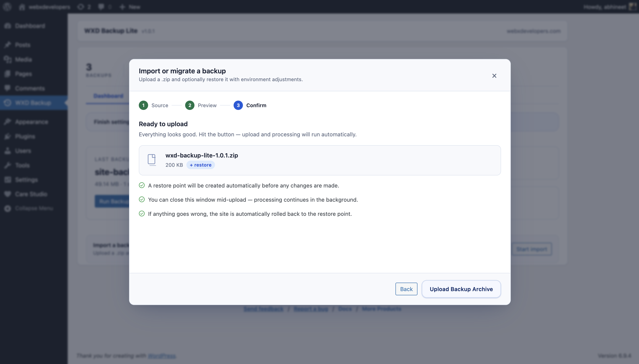This screenshot has width=639, height=364.
Task: Open the WordPress link in page footer
Action: (162, 356)
